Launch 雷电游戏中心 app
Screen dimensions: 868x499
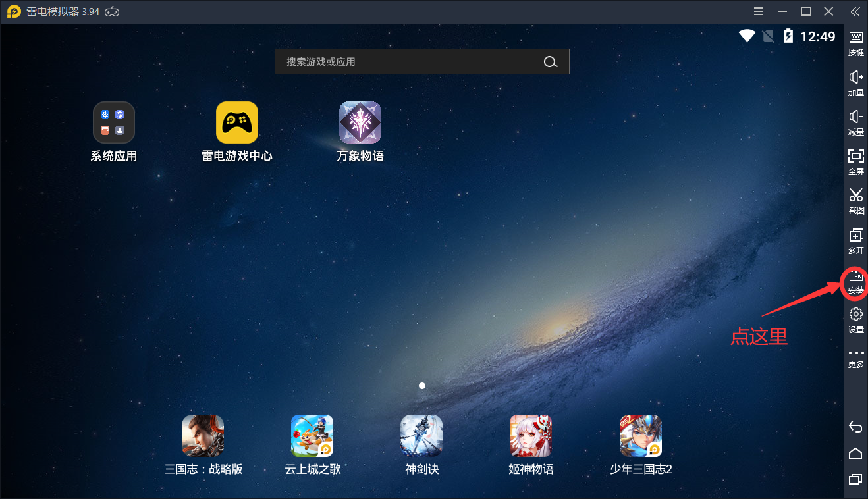click(x=237, y=132)
